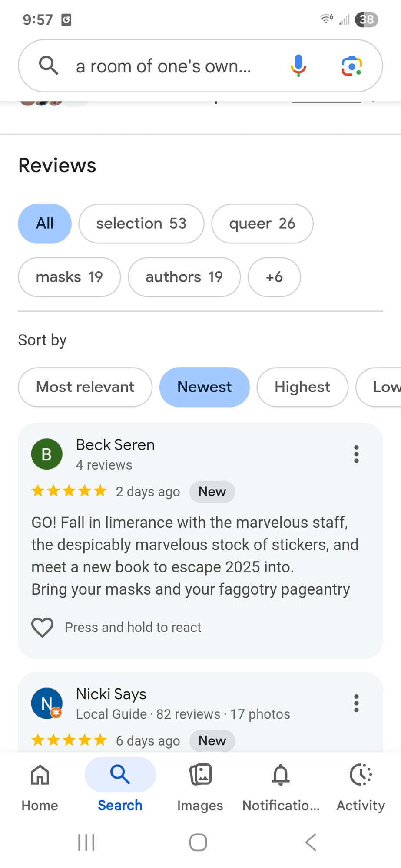This screenshot has height=868, width=401.
Task: Filter reviews by "masks" topic
Action: click(x=69, y=277)
